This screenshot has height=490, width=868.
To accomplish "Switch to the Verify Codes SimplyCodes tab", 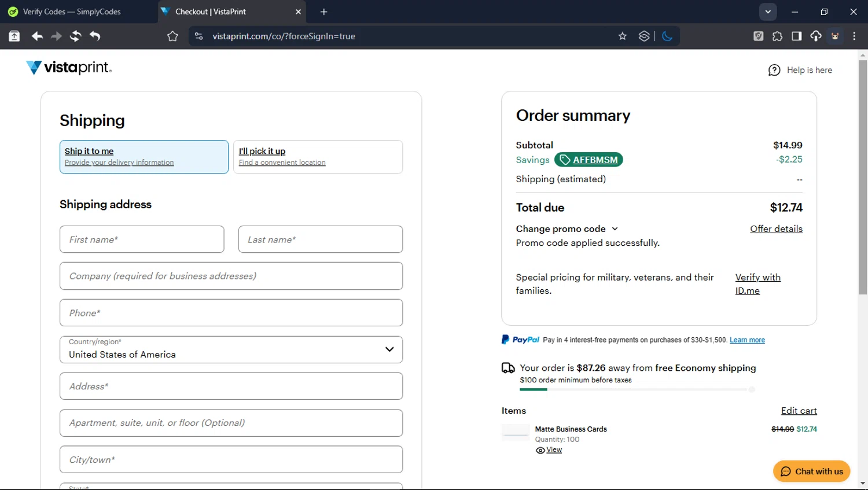I will (x=72, y=12).
